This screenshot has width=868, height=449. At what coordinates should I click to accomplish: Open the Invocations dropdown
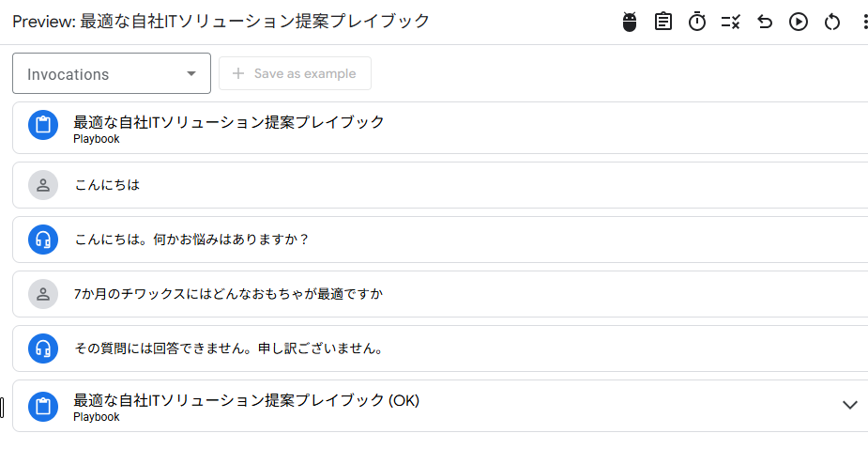click(112, 74)
